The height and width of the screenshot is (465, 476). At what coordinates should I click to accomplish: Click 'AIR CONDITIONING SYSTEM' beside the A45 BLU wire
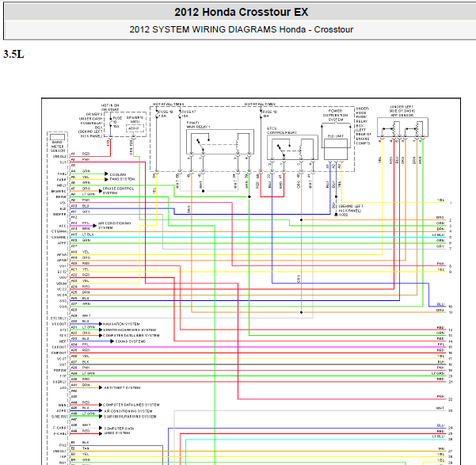click(128, 411)
